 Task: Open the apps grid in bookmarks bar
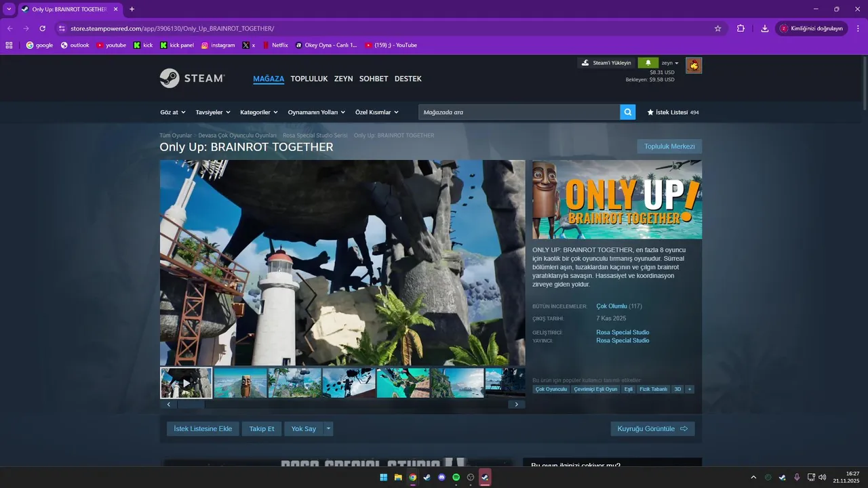[x=9, y=45]
